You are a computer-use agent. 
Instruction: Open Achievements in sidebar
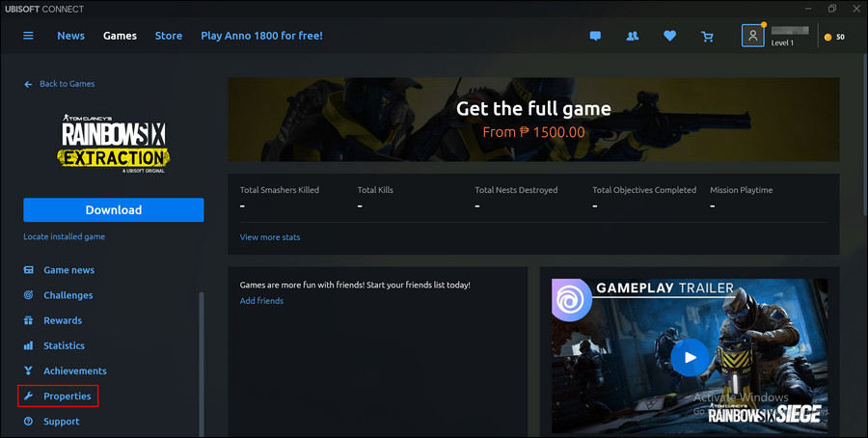pos(75,371)
